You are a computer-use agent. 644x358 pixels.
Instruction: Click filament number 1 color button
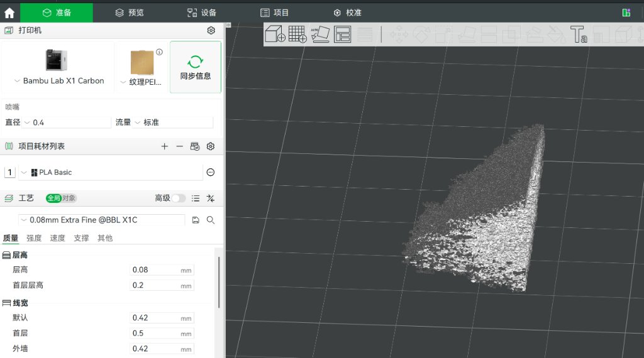10,172
